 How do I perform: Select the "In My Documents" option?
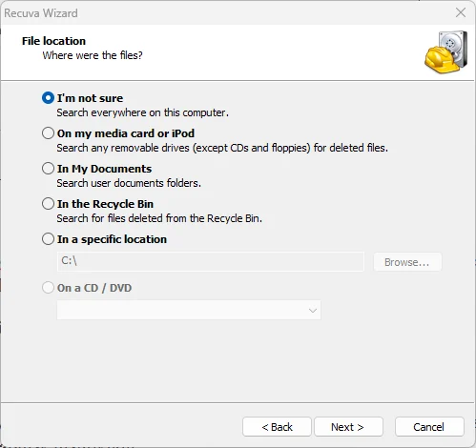point(48,169)
